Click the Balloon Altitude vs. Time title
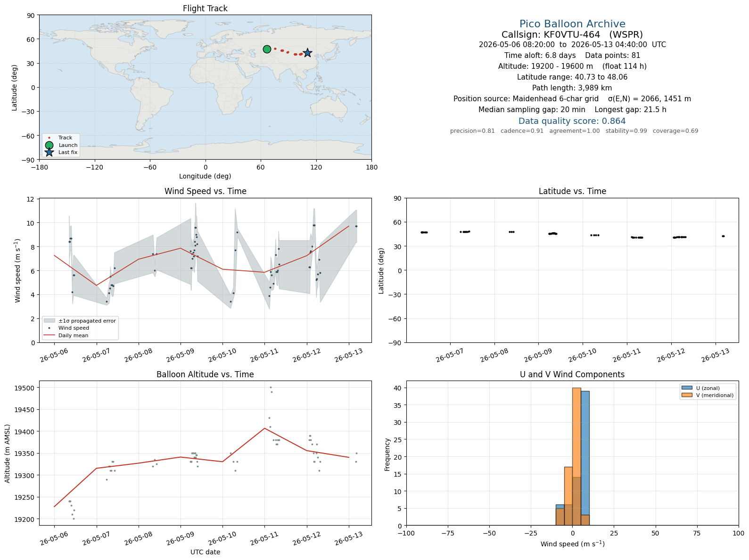The width and height of the screenshot is (749, 560). point(205,374)
